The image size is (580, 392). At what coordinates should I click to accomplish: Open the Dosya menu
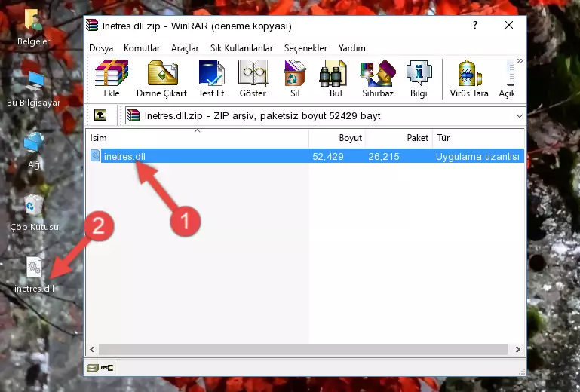click(101, 48)
